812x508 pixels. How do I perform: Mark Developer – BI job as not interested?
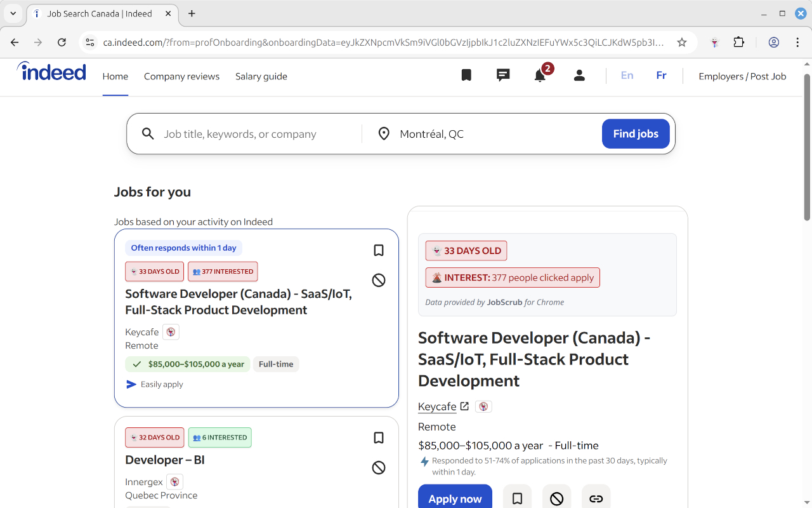click(379, 468)
